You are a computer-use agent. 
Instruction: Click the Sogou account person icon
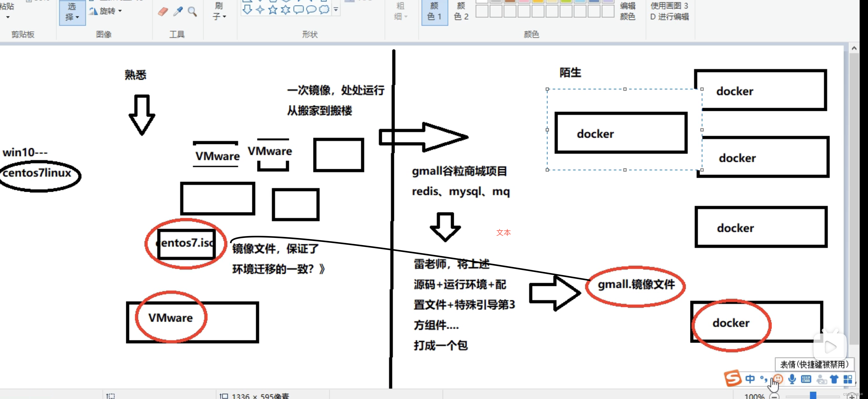(821, 379)
